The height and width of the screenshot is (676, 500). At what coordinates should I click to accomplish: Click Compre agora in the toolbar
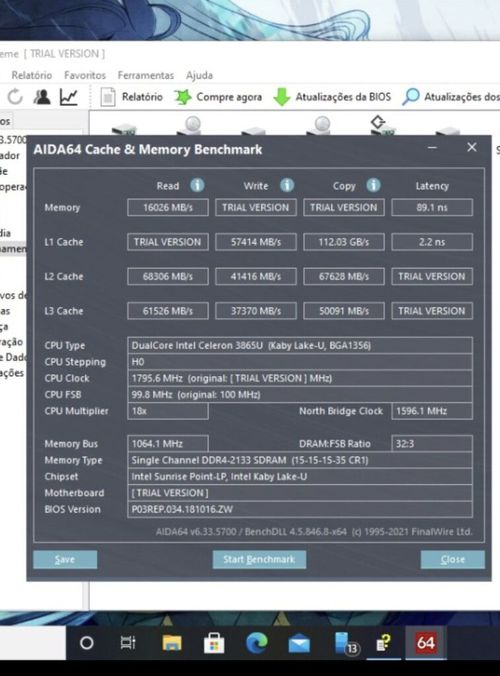218,97
